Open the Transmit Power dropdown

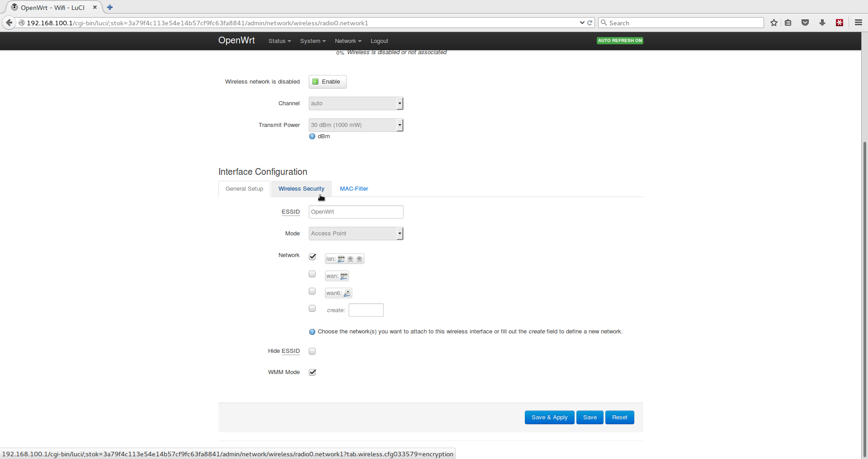click(356, 125)
